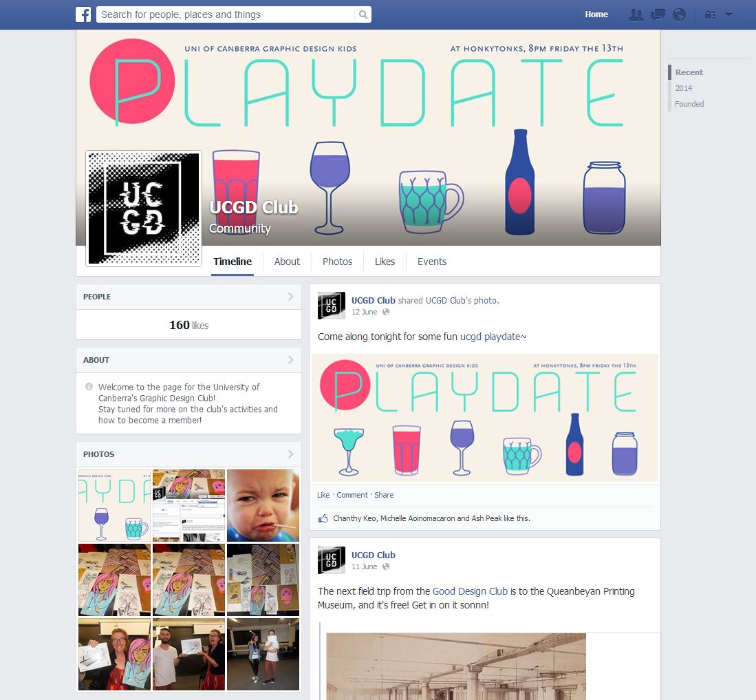Expand the About section chevron

(291, 360)
